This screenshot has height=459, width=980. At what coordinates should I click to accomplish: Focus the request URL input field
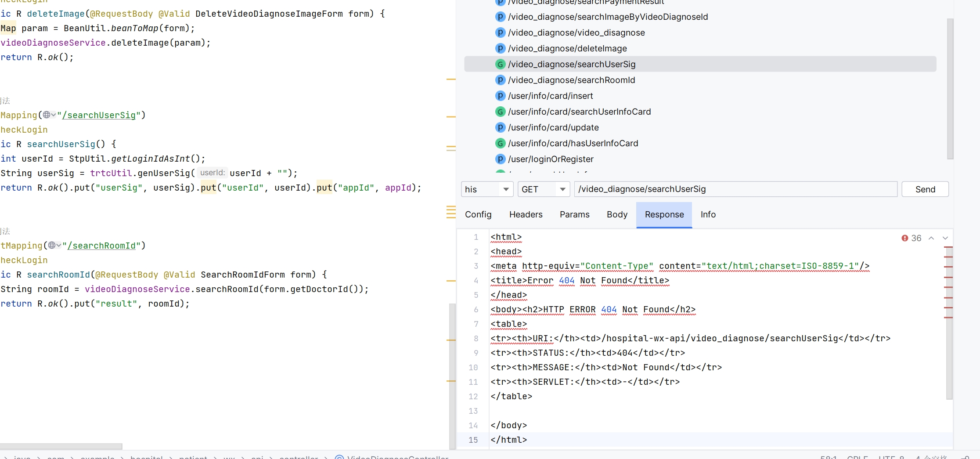[x=735, y=189]
